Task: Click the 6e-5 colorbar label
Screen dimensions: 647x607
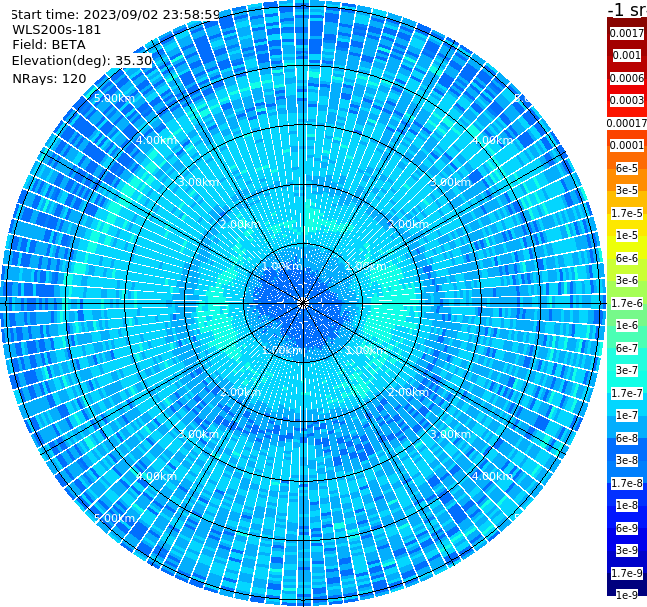Action: pos(627,168)
